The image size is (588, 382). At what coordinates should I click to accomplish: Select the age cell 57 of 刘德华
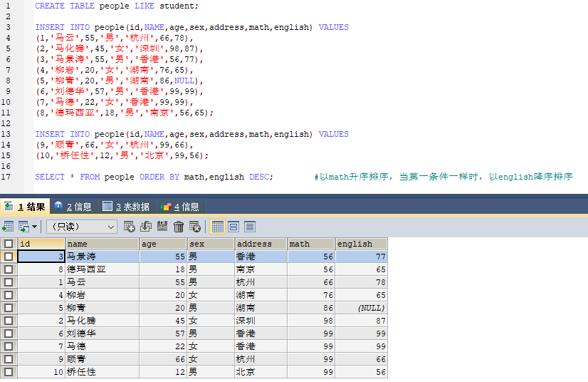163,334
